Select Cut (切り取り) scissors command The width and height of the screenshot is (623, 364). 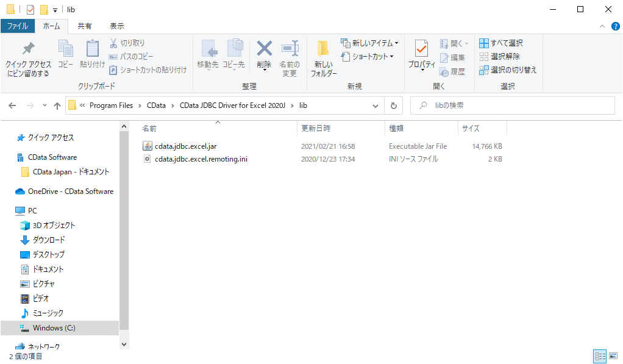pyautogui.click(x=127, y=43)
